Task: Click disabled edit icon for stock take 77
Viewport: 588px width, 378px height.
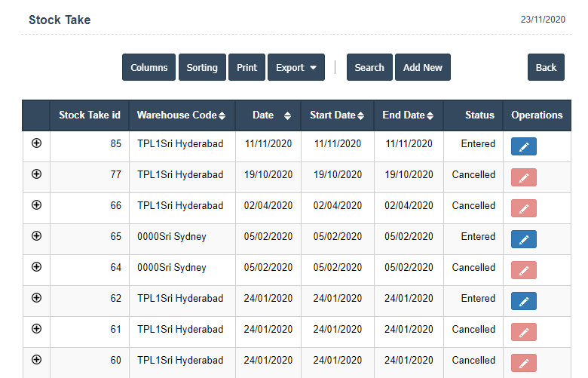Action: (524, 177)
